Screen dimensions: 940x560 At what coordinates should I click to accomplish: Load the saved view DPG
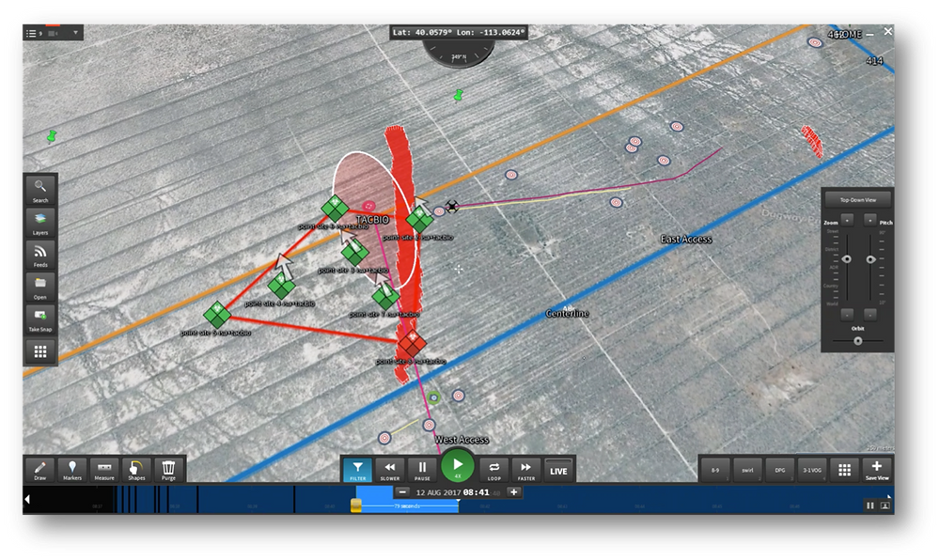[x=780, y=470]
